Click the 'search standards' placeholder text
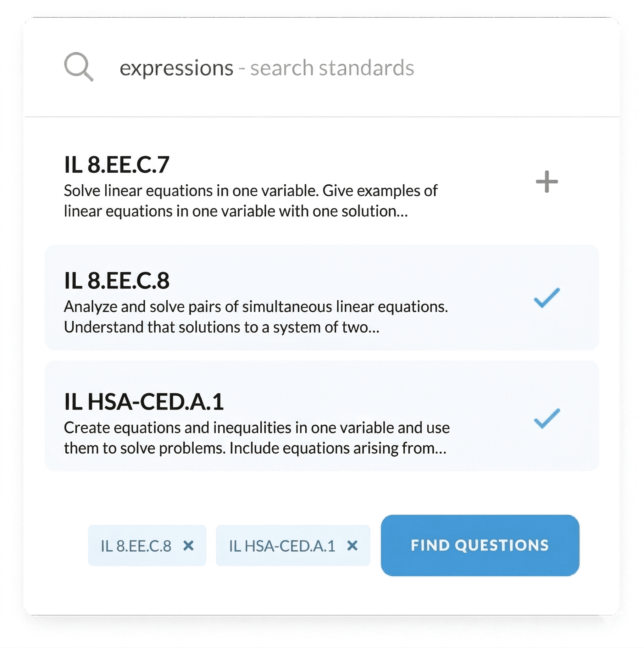The image size is (644, 648). point(332,68)
